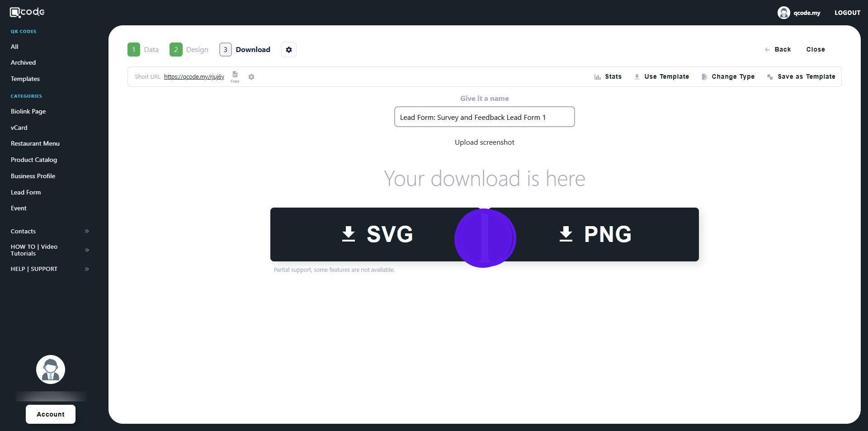Click Use Template in the toolbar
Viewport: 868px width, 431px height.
tap(662, 77)
